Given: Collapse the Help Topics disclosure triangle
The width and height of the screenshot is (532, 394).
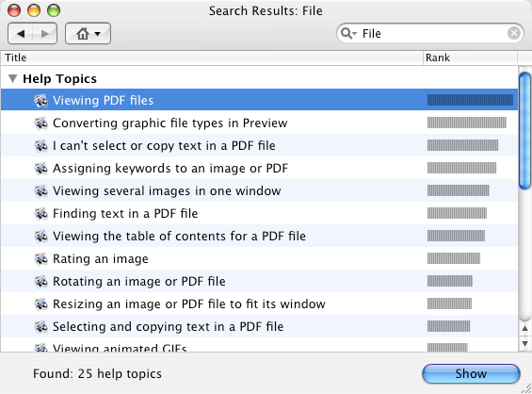Looking at the screenshot, I should tap(12, 79).
